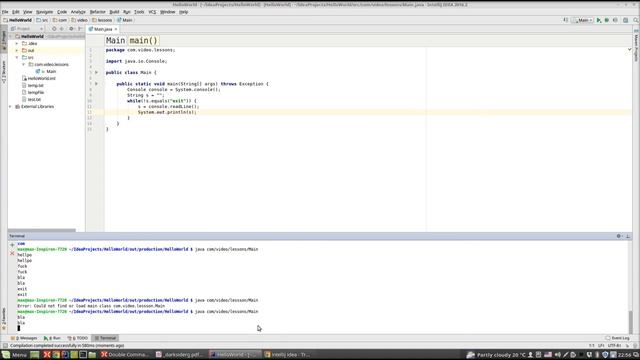Image resolution: width=640 pixels, height=360 pixels.
Task: Toggle the Structure side tab
Action: (4, 72)
